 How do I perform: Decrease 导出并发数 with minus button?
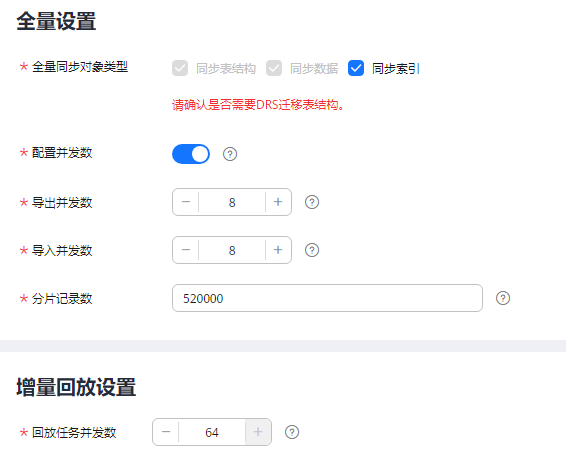point(186,202)
